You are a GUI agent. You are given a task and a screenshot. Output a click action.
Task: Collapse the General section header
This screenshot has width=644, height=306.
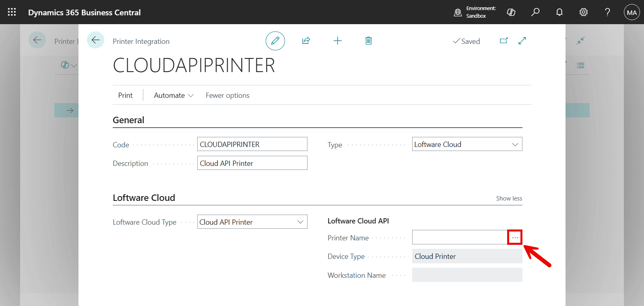[128, 120]
